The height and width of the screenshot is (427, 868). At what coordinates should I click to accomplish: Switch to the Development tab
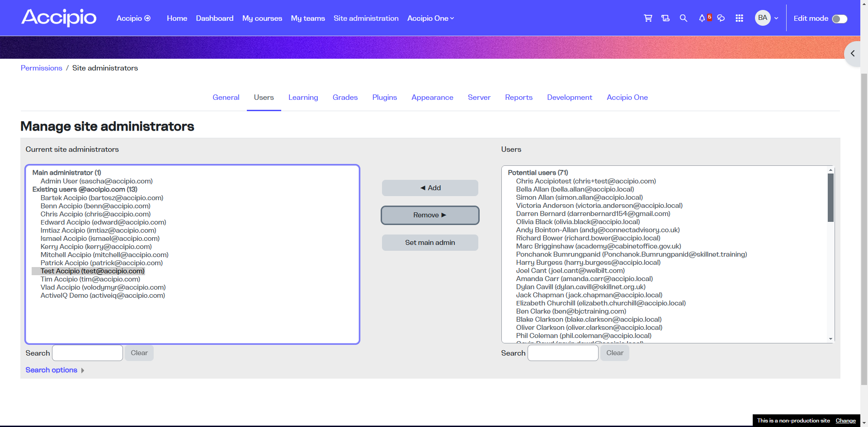[x=570, y=98]
